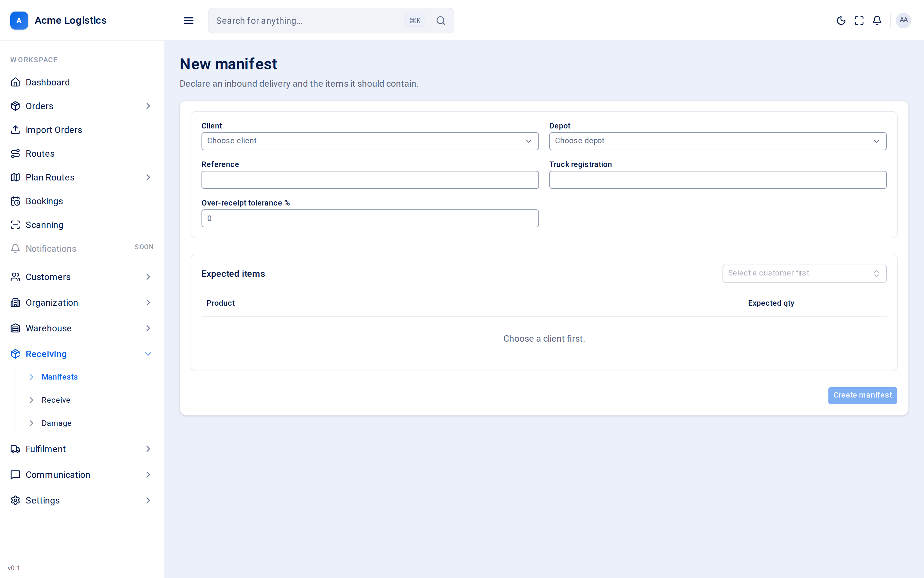Image resolution: width=924 pixels, height=578 pixels.
Task: Open the AA user avatar menu
Action: click(x=903, y=20)
